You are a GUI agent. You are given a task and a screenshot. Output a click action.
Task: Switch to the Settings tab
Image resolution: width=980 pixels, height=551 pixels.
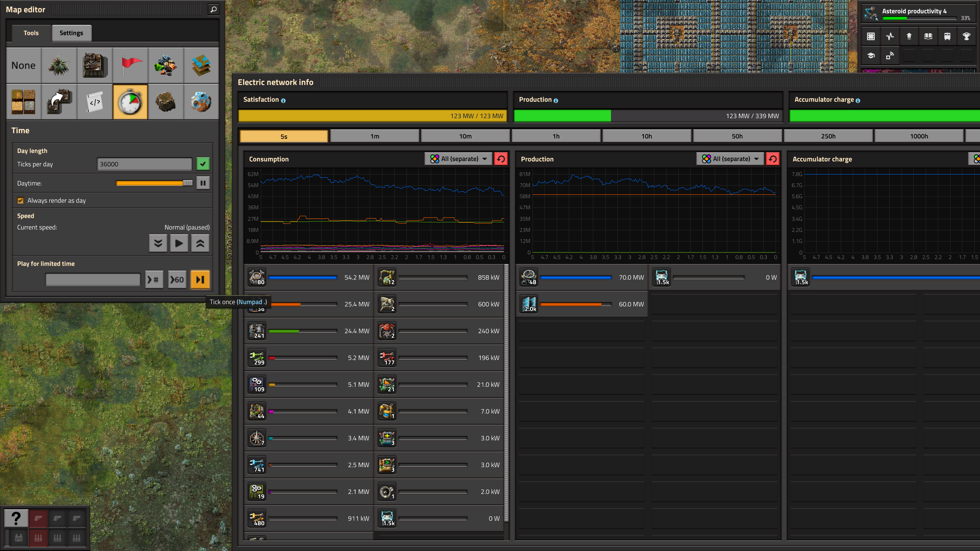71,33
